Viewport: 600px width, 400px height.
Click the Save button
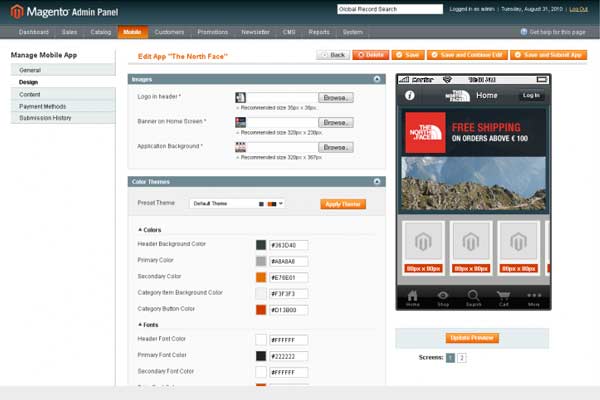point(408,55)
